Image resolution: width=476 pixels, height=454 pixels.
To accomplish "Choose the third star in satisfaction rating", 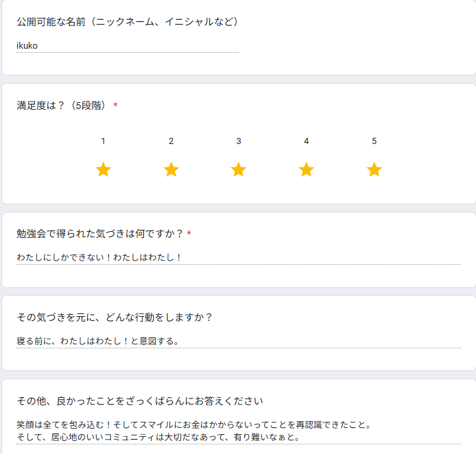I will [x=239, y=169].
